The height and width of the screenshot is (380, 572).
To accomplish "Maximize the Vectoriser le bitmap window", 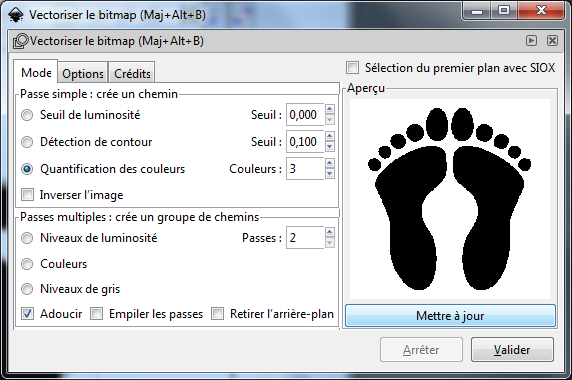I will 504,11.
